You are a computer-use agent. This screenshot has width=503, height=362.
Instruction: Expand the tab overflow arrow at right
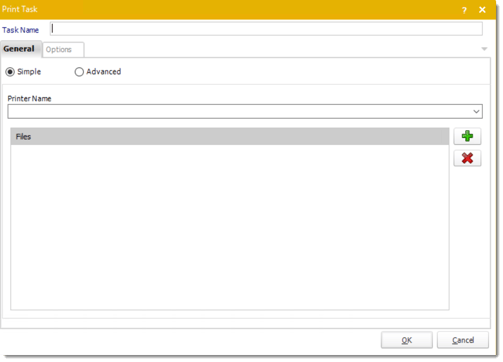coord(484,49)
